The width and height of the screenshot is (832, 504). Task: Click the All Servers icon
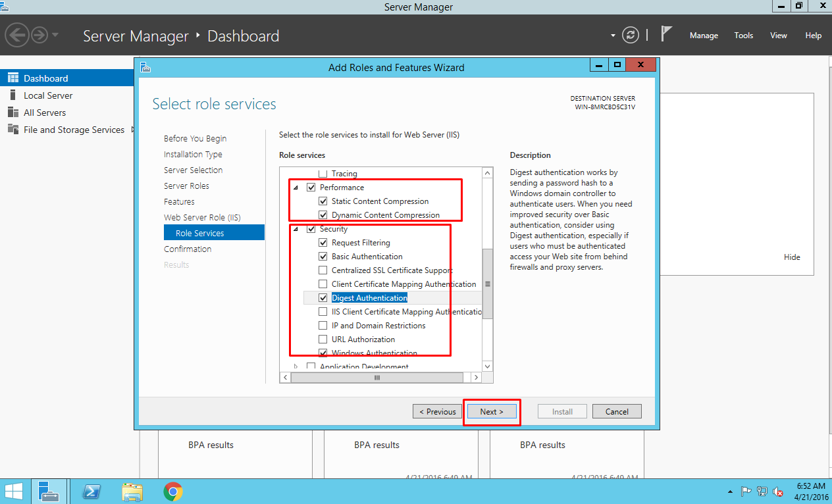tap(13, 113)
